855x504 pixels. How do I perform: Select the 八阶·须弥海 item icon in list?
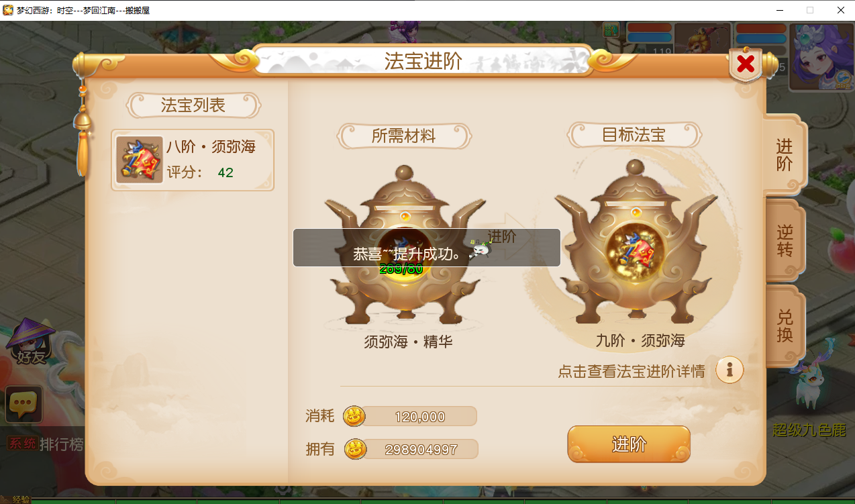140,160
